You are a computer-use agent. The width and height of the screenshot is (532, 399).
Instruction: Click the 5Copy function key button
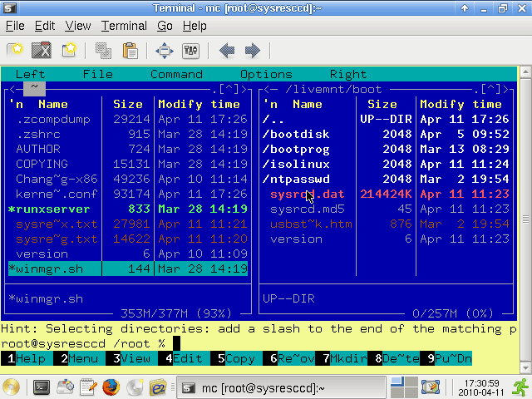tap(236, 358)
